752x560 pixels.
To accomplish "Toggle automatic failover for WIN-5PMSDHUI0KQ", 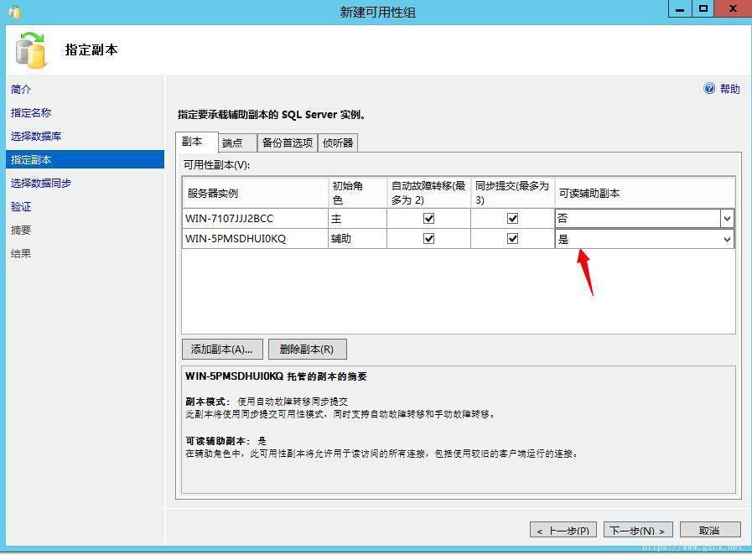I will 428,239.
